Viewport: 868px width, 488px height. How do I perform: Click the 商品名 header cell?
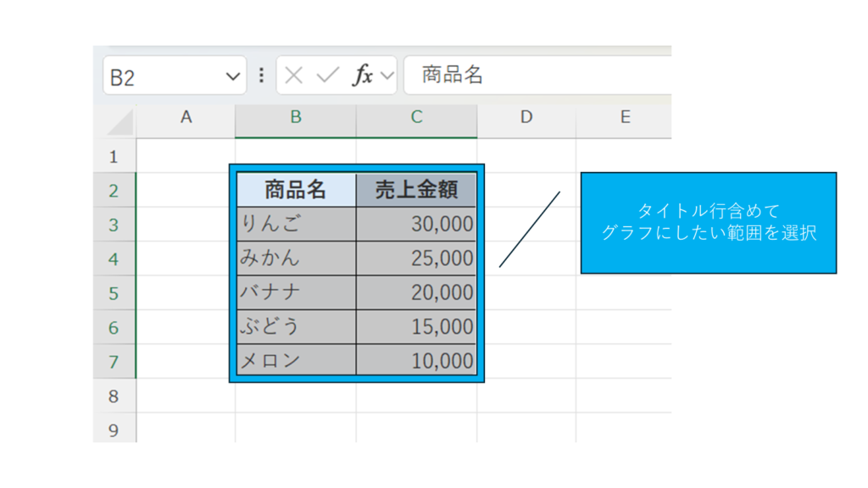(296, 190)
